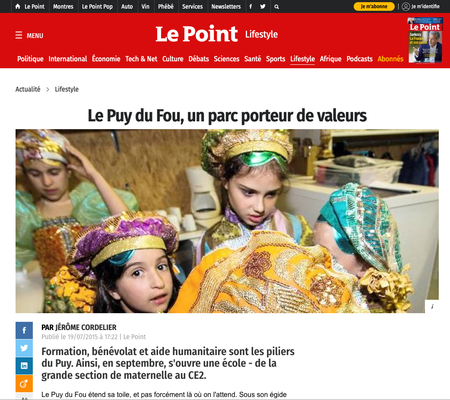Share article on LinkedIn
Screen dimensions: 450x400
pyautogui.click(x=24, y=366)
